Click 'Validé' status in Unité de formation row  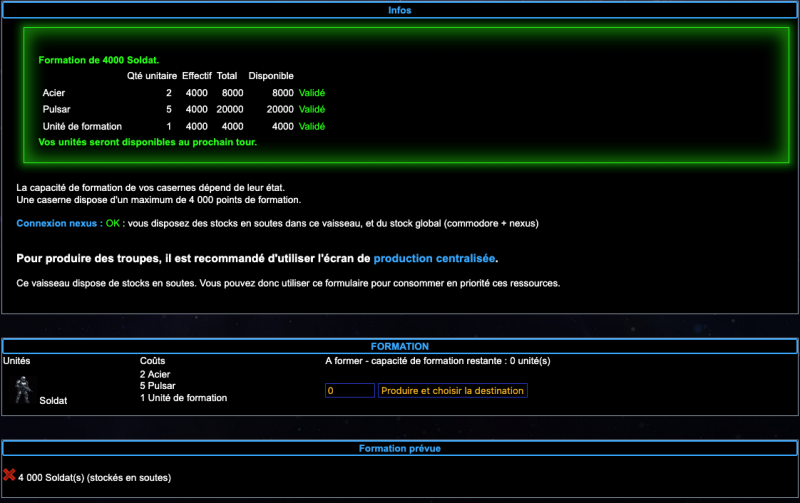point(312,127)
